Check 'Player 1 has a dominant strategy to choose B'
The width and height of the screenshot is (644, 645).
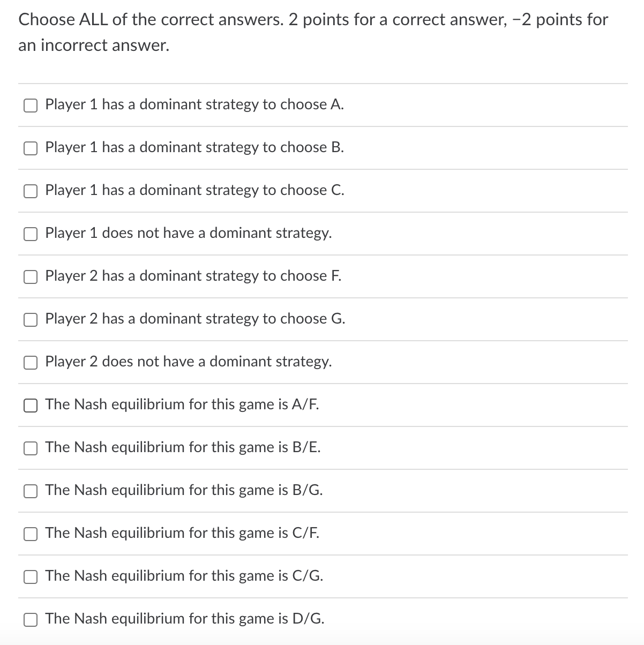(31, 148)
